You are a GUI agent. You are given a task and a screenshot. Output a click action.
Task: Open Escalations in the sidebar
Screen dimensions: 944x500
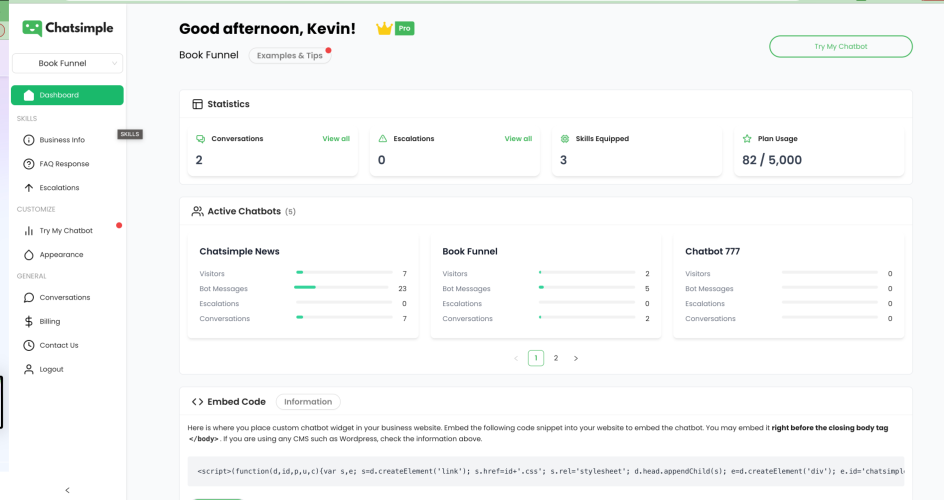coord(59,188)
